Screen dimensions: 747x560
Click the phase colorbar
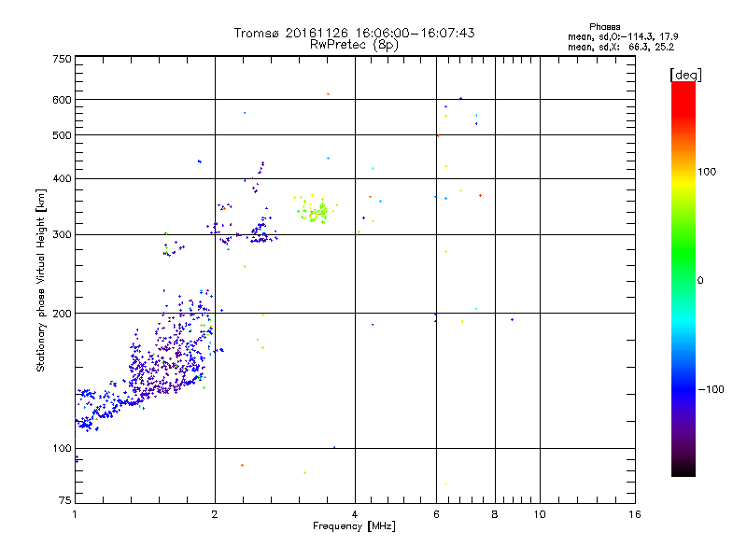[684, 278]
